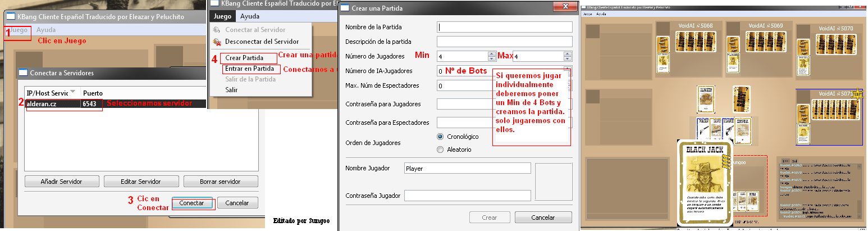Click the sheriff star badge

(857, 96)
